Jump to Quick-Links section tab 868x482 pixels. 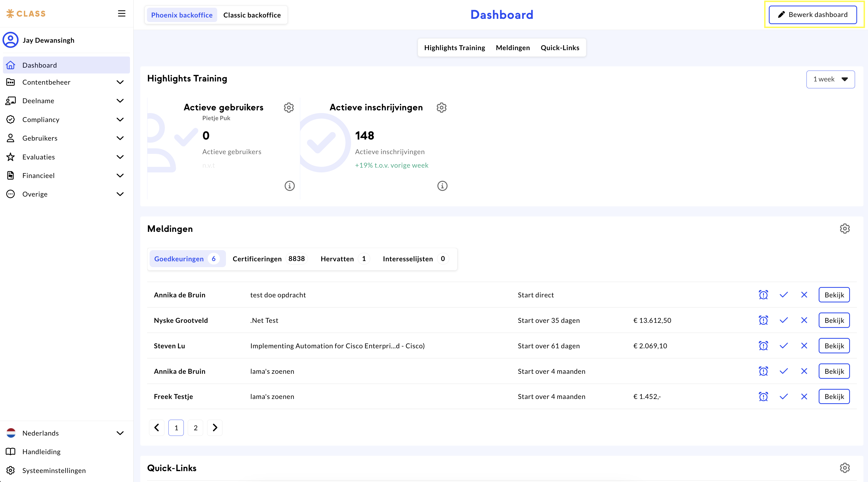tap(560, 48)
